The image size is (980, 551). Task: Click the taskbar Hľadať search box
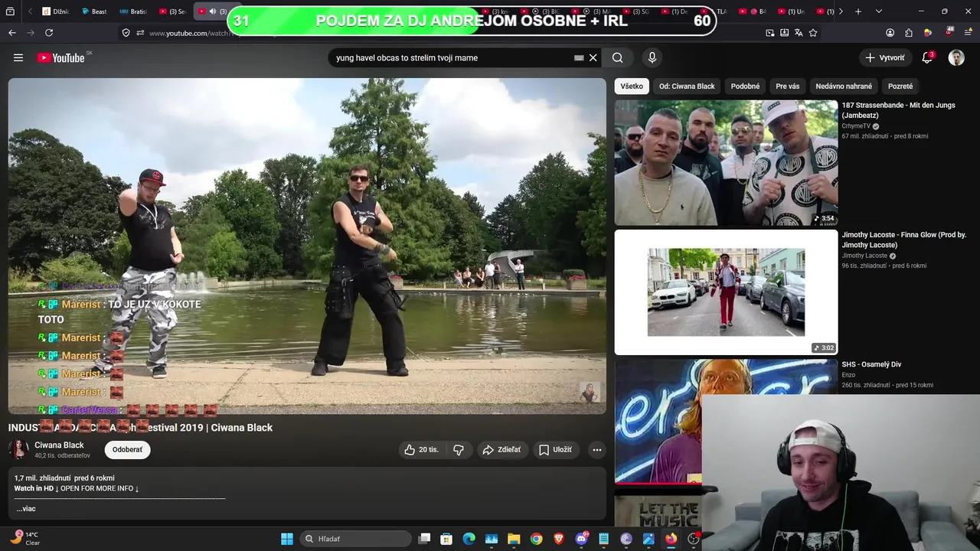tap(356, 539)
